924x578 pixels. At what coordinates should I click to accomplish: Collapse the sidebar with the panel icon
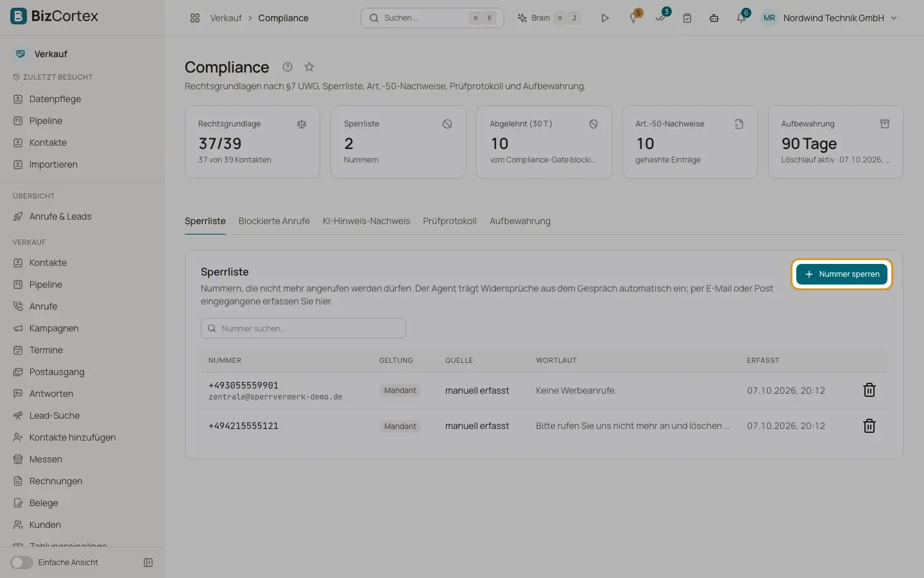(148, 563)
